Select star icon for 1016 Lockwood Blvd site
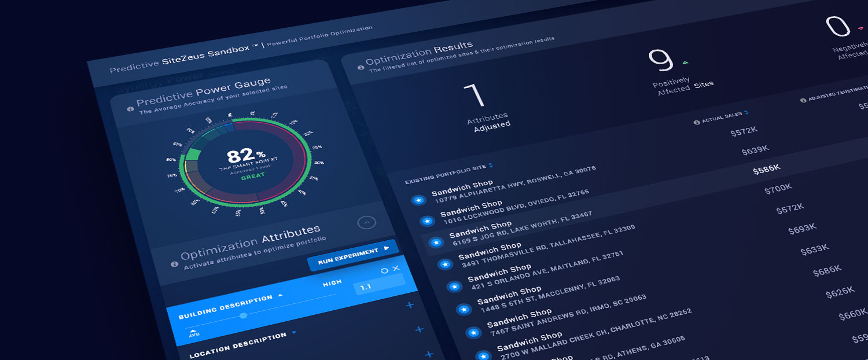 pyautogui.click(x=426, y=221)
